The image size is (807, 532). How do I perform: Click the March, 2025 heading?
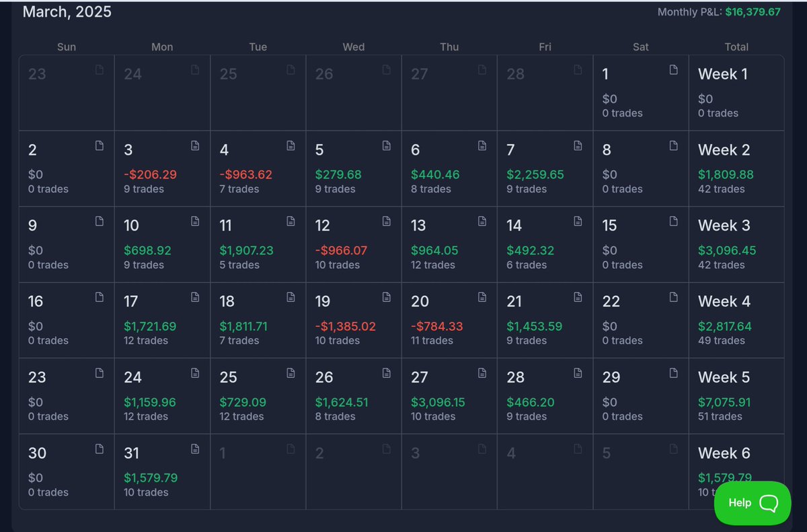pos(67,11)
